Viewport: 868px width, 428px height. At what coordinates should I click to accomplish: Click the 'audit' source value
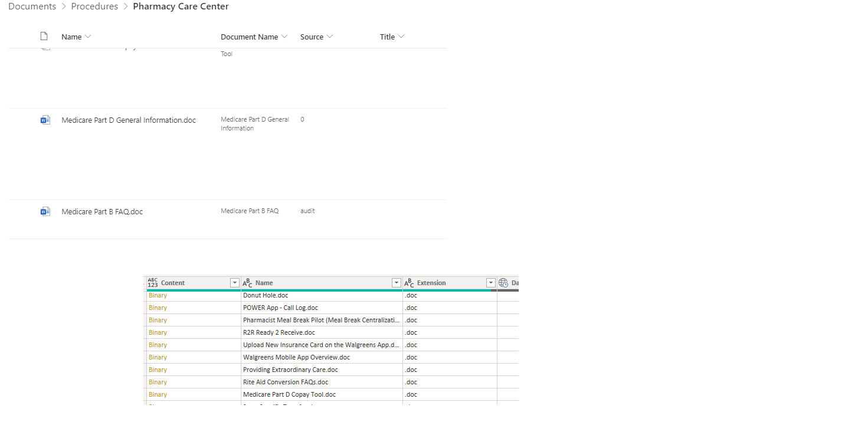307,211
